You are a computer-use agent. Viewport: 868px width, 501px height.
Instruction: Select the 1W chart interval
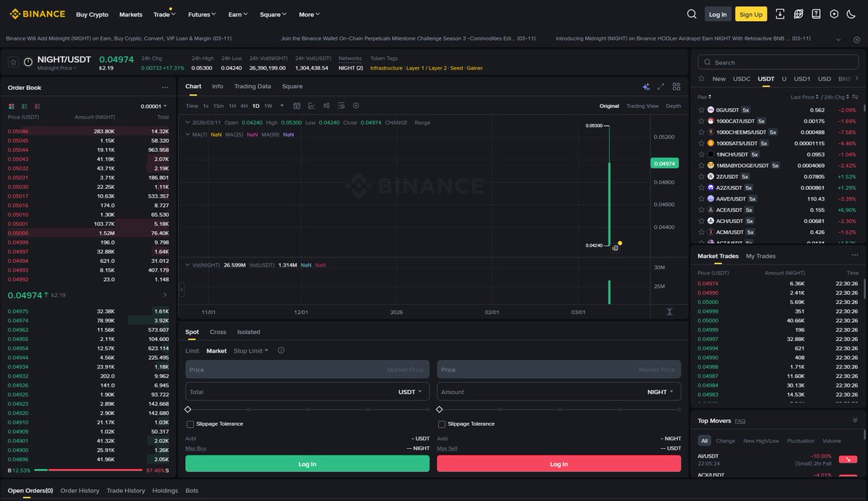coord(269,106)
